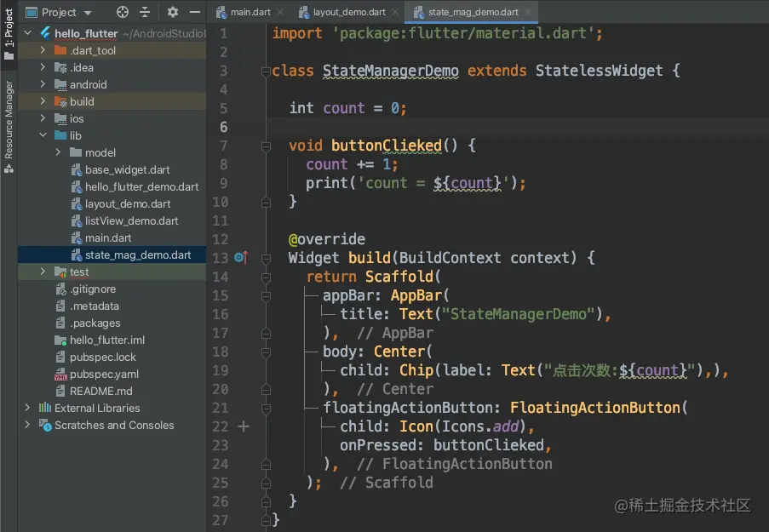The width and height of the screenshot is (769, 532).
Task: Expand the .idea folder
Action: tap(43, 67)
